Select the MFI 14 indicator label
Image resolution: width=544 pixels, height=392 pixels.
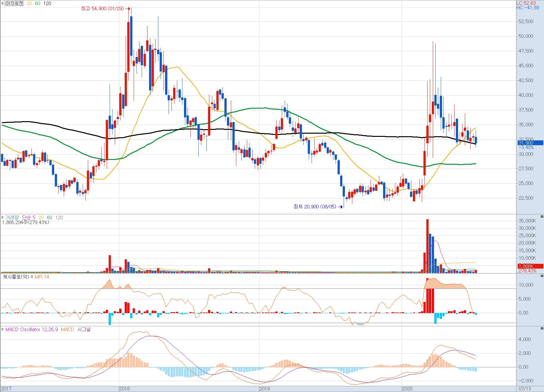(42, 277)
